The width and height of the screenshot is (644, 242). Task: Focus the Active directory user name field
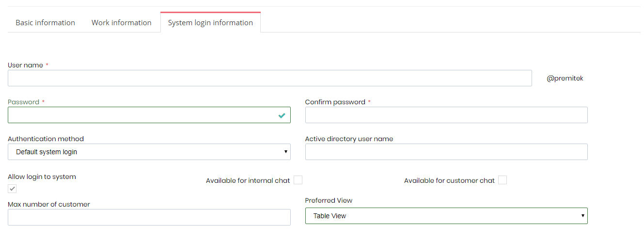[446, 152]
